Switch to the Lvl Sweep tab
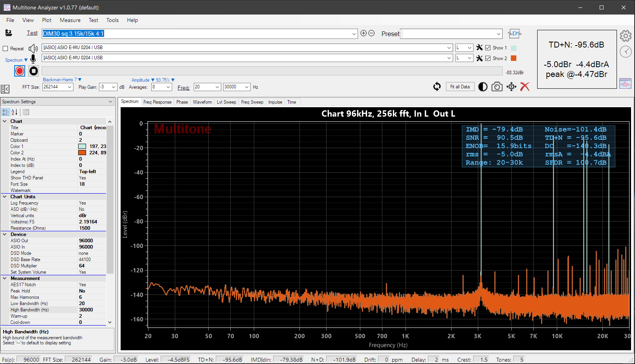The height and width of the screenshot is (364, 635). pyautogui.click(x=226, y=102)
